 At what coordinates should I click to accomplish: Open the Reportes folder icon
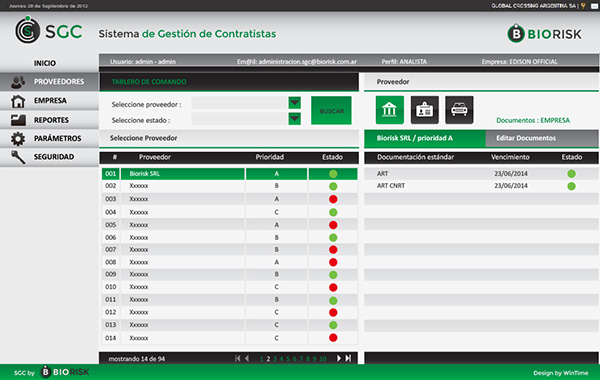[x=18, y=120]
